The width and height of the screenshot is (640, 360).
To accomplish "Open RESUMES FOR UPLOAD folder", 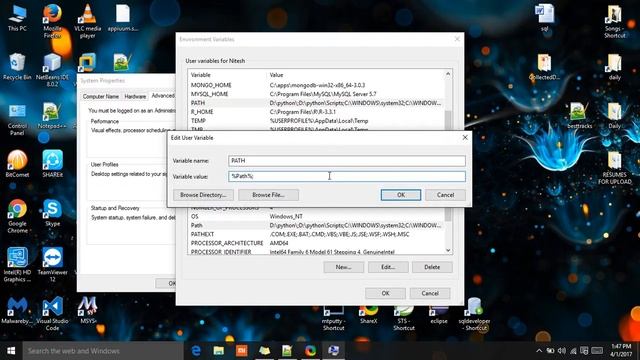I will coord(614,168).
